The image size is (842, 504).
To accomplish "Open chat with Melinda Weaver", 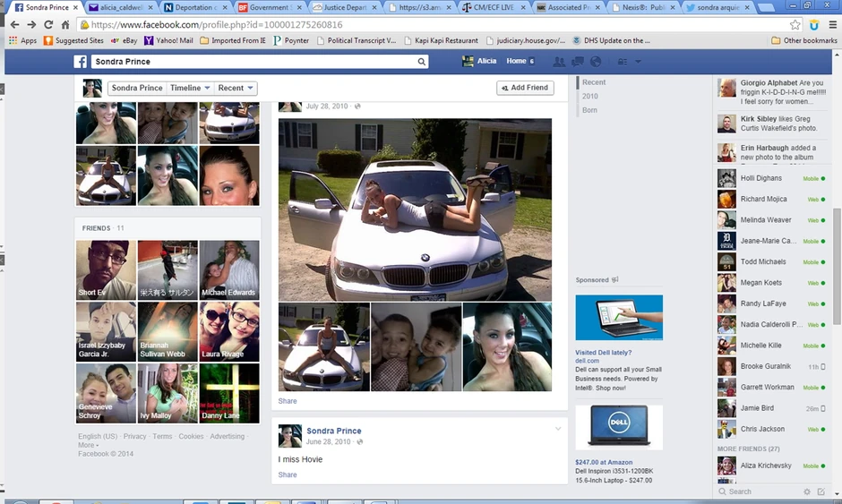I will click(766, 220).
